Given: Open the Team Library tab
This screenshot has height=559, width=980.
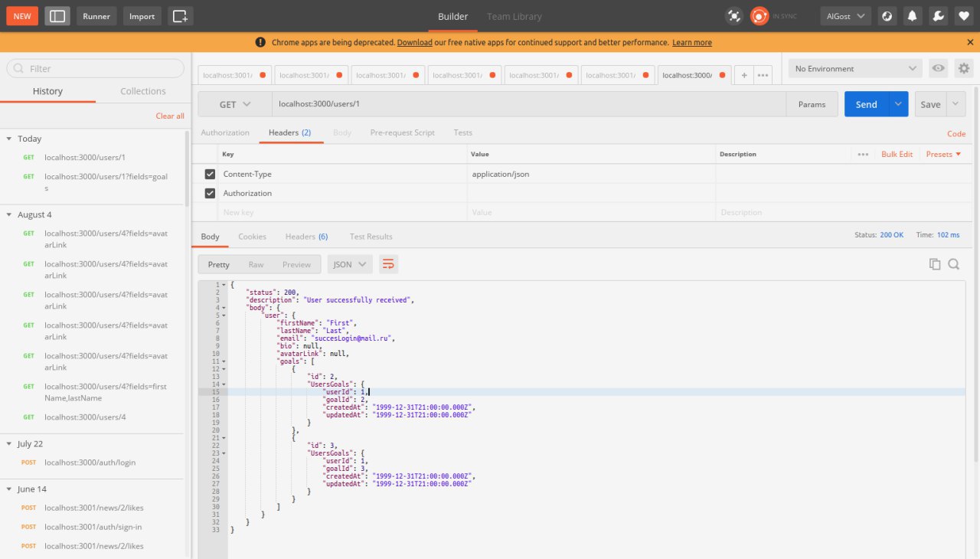Looking at the screenshot, I should (x=514, y=16).
